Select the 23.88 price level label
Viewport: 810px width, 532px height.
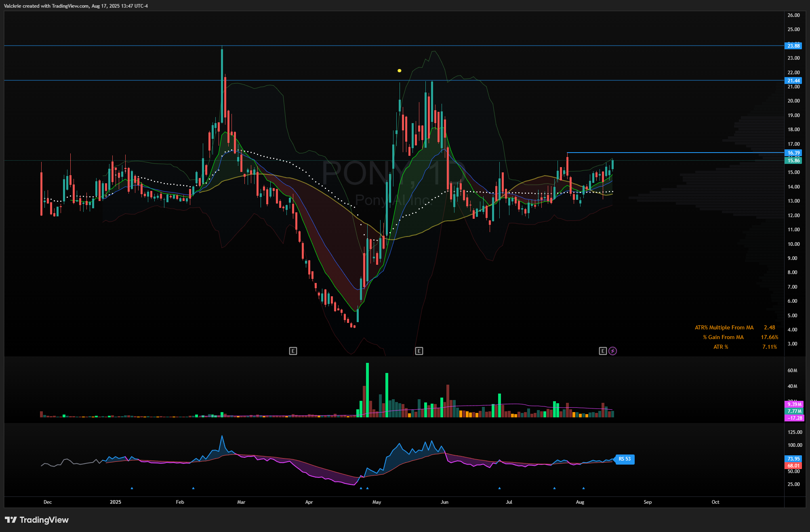(x=793, y=46)
